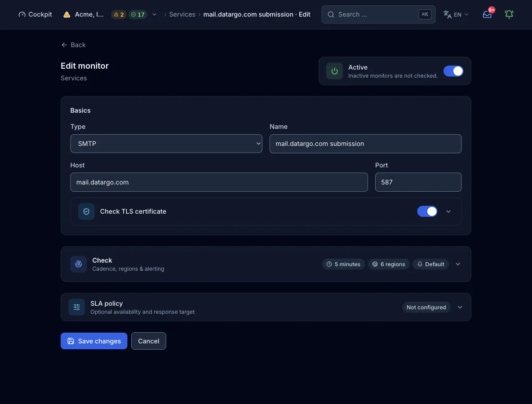The image size is (532, 404).
Task: Toggle the Active monitor switch
Action: tap(453, 71)
